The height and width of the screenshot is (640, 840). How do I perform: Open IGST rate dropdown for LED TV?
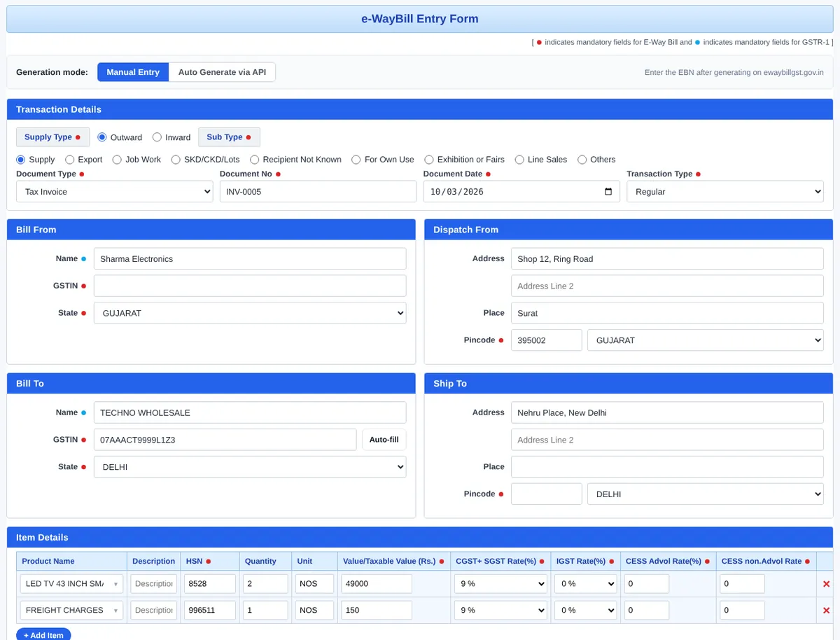[x=585, y=584]
